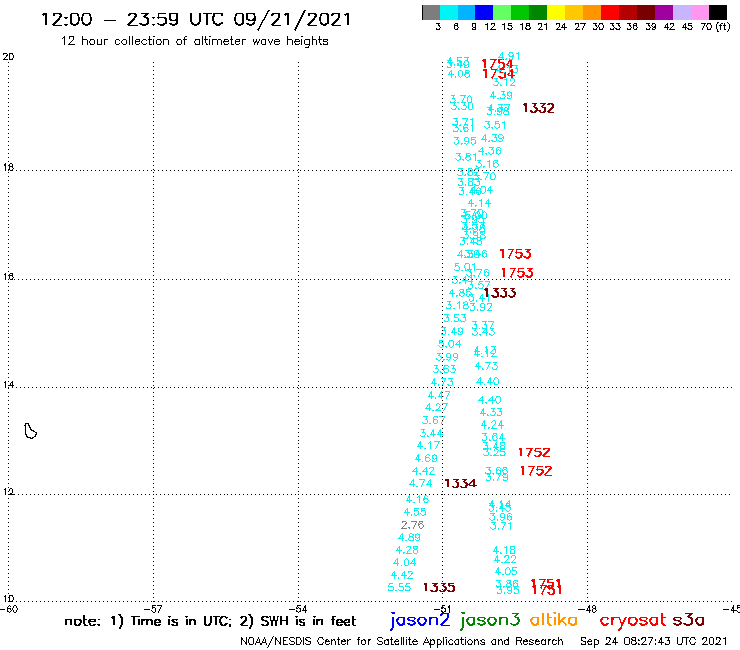This screenshot has height=650, width=740.
Task: Click the wave height value '4.28'
Action: pos(407,550)
